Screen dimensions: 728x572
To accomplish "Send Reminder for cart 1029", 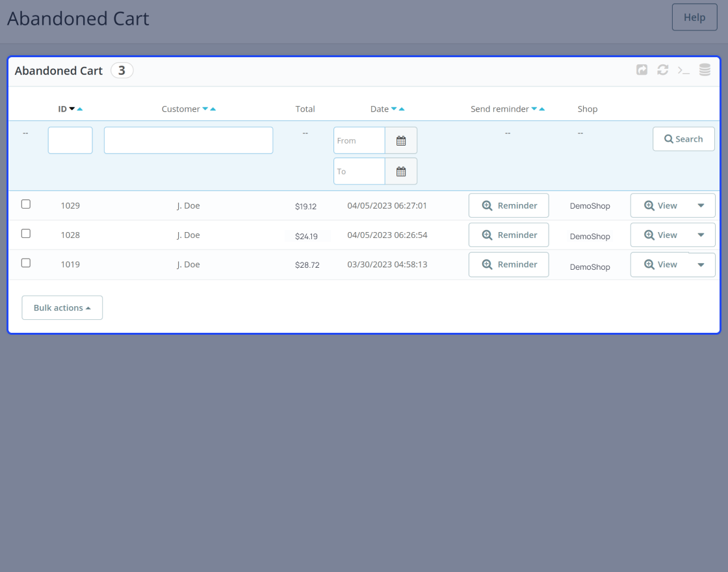I will click(x=509, y=205).
